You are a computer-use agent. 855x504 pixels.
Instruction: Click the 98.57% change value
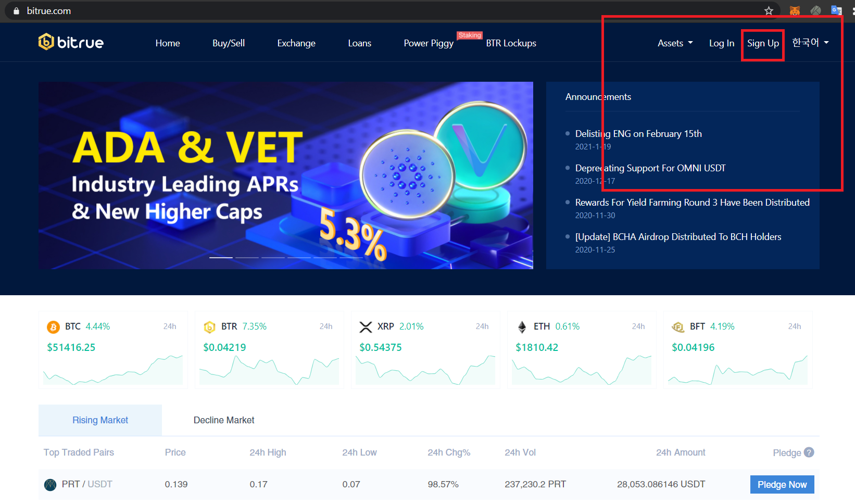(x=443, y=484)
